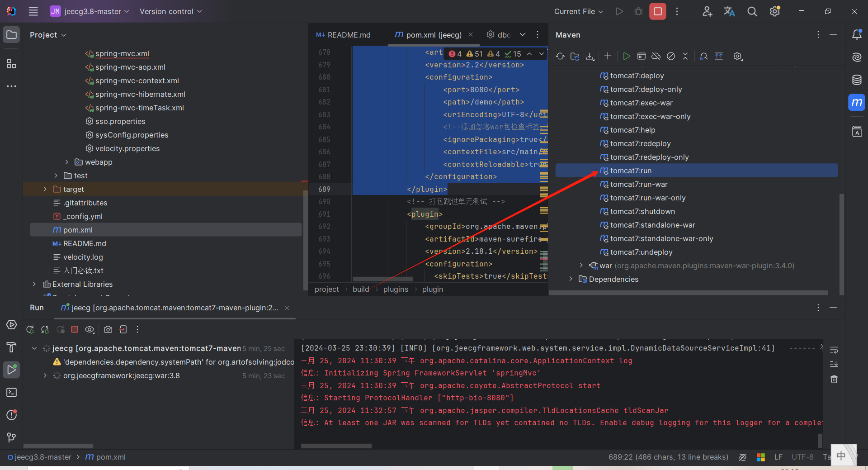The image size is (868, 470).
Task: Open the Version control dropdown
Action: [170, 11]
